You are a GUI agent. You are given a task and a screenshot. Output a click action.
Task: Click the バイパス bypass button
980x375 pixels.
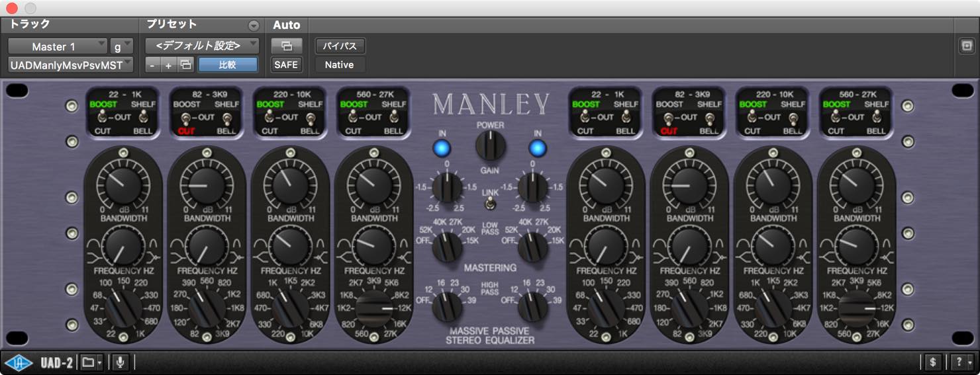pyautogui.click(x=340, y=46)
